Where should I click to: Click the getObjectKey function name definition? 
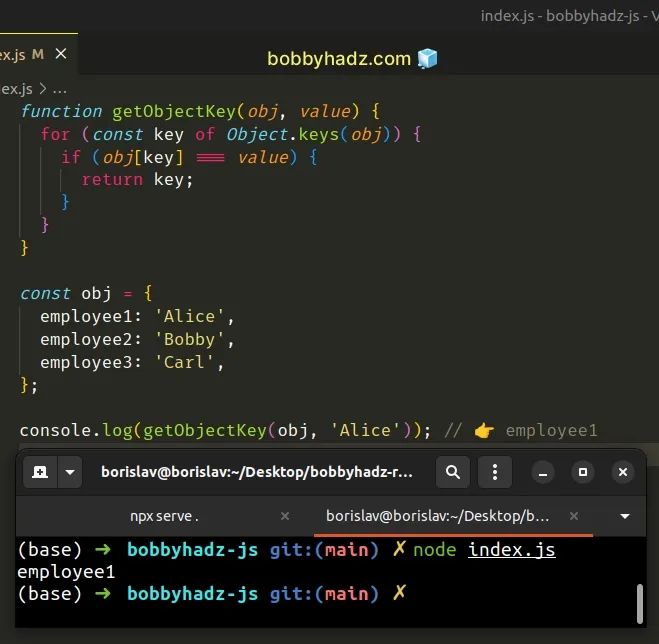tap(174, 111)
